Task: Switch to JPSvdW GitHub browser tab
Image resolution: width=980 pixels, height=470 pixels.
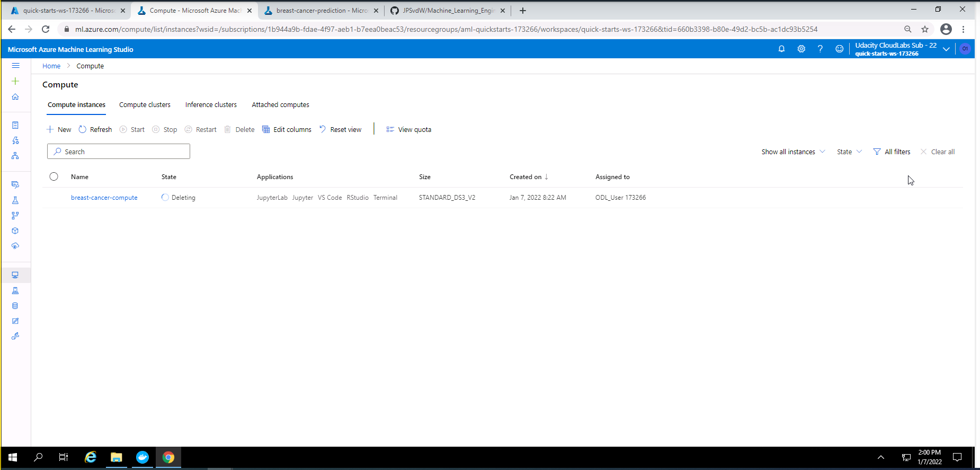Action: click(x=448, y=11)
